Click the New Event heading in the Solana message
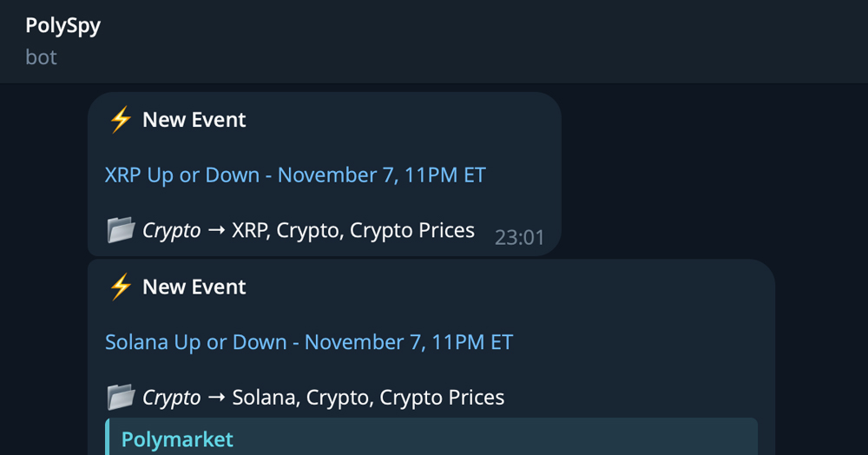The image size is (868, 455). pos(194,287)
